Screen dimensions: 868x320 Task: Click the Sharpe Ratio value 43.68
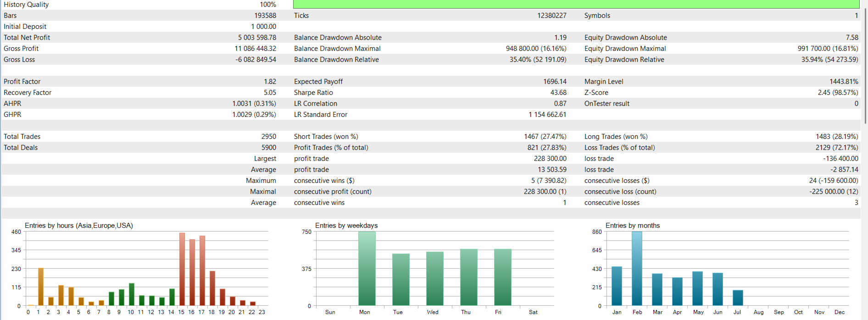point(558,93)
